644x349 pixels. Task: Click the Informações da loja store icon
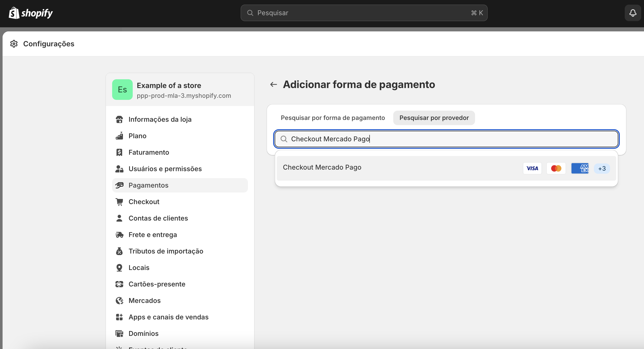point(119,119)
